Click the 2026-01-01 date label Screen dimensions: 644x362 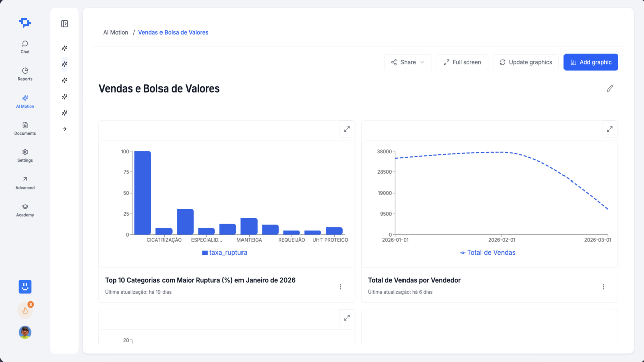[x=395, y=240]
